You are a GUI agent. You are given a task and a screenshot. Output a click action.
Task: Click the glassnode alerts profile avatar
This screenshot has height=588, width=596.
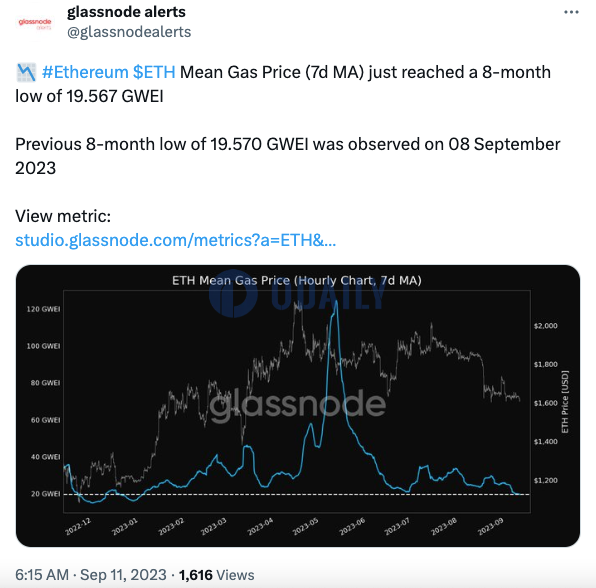(x=35, y=24)
